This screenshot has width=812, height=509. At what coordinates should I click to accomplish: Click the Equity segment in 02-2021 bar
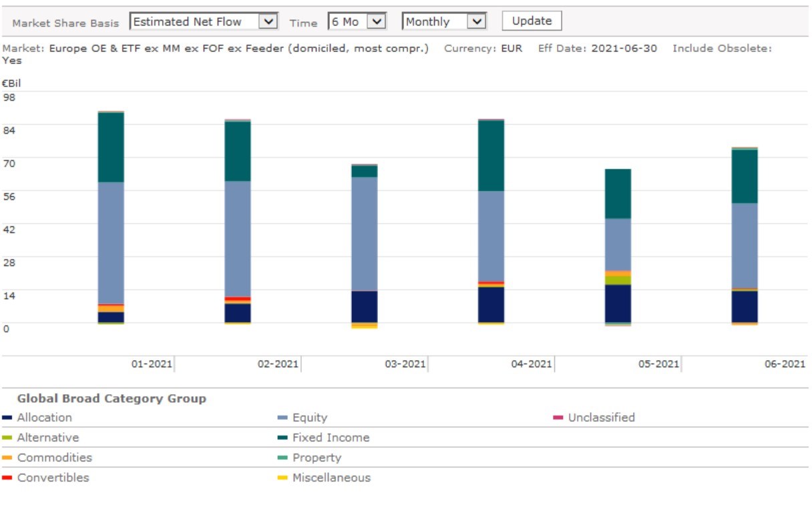[238, 238]
